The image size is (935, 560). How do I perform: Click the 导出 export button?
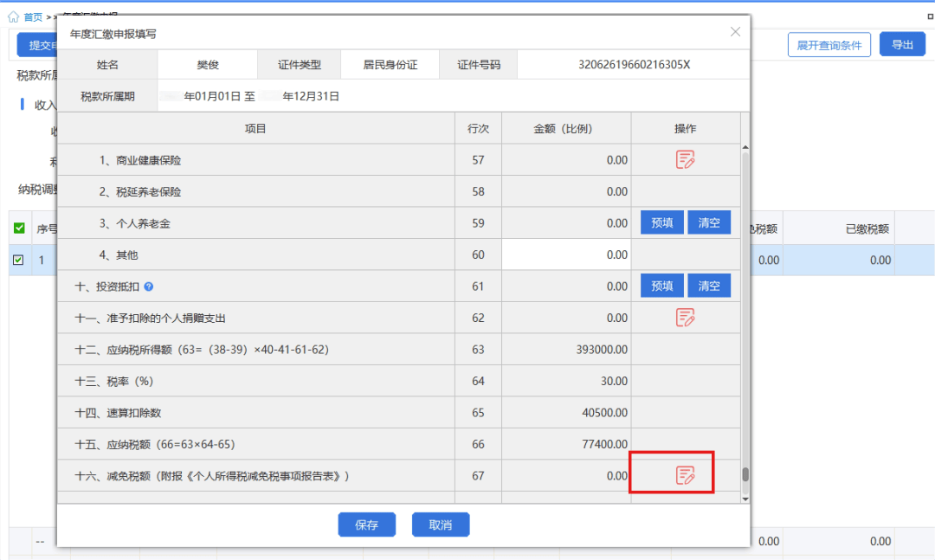click(902, 44)
